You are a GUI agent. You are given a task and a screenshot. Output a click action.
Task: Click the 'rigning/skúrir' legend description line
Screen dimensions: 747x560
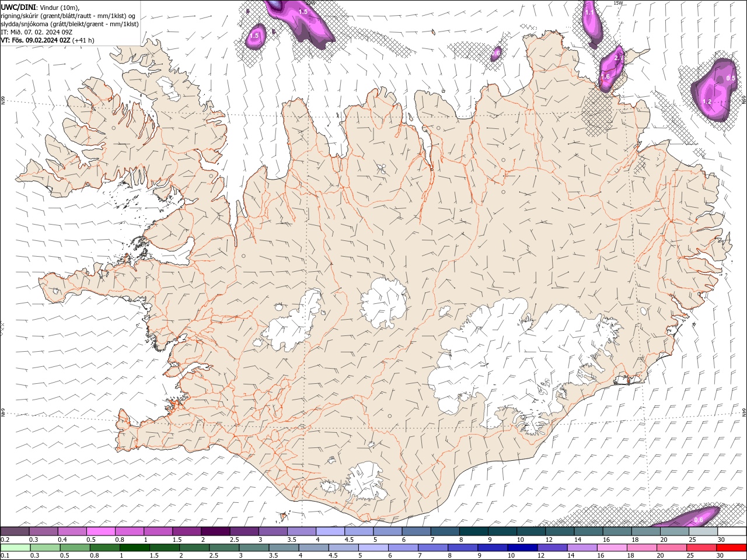point(69,15)
